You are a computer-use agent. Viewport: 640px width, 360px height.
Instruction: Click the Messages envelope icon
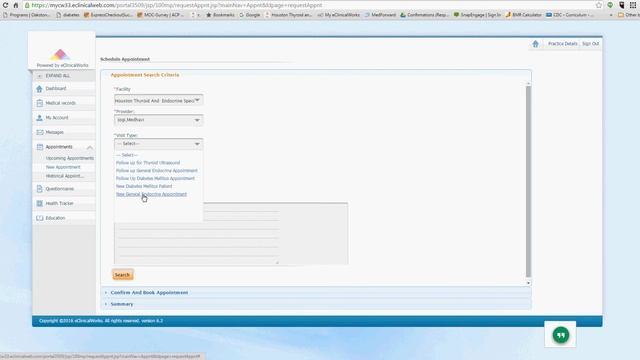pyautogui.click(x=40, y=132)
